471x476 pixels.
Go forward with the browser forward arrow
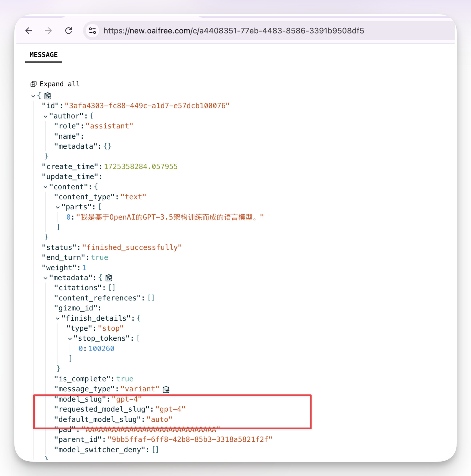point(48,31)
